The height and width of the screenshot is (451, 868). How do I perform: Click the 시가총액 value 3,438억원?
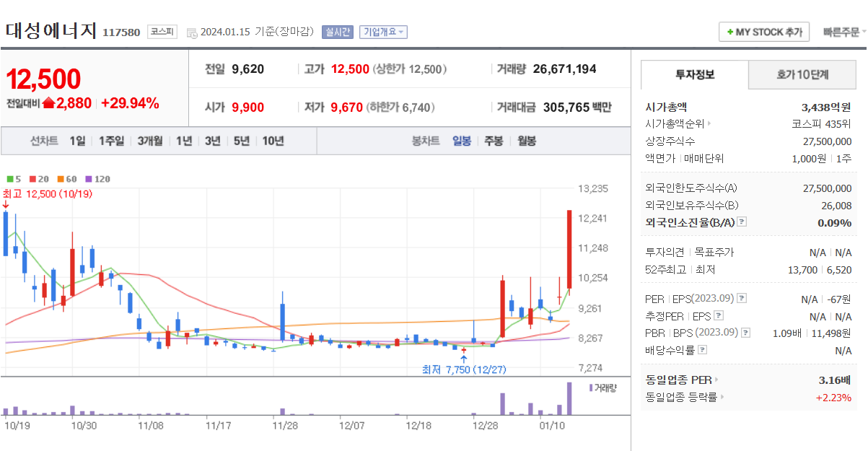click(x=825, y=107)
